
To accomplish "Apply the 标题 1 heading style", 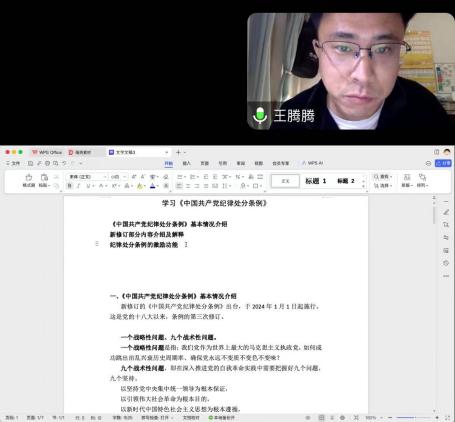I will click(315, 181).
